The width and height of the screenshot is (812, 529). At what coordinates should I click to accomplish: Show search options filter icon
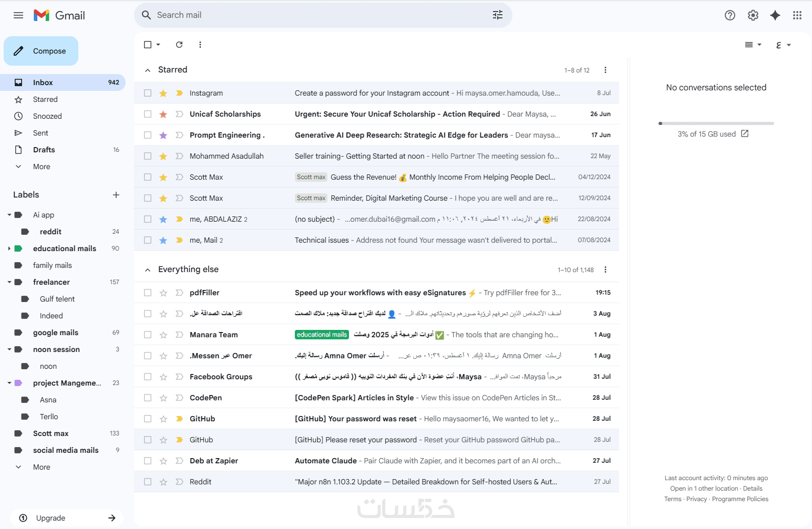[x=497, y=15]
